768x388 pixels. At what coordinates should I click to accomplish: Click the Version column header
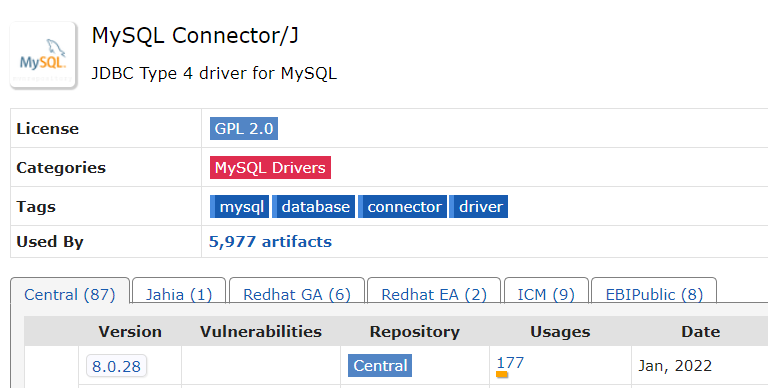tap(130, 332)
